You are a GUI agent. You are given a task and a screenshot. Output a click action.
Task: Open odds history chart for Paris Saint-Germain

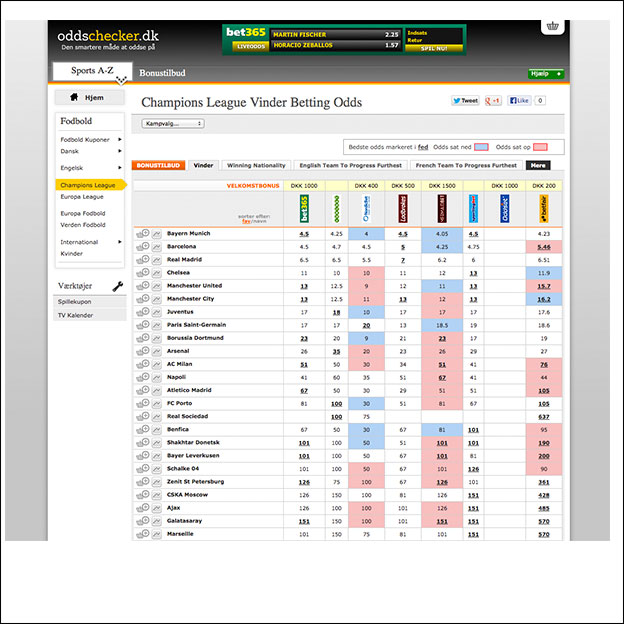[157, 325]
